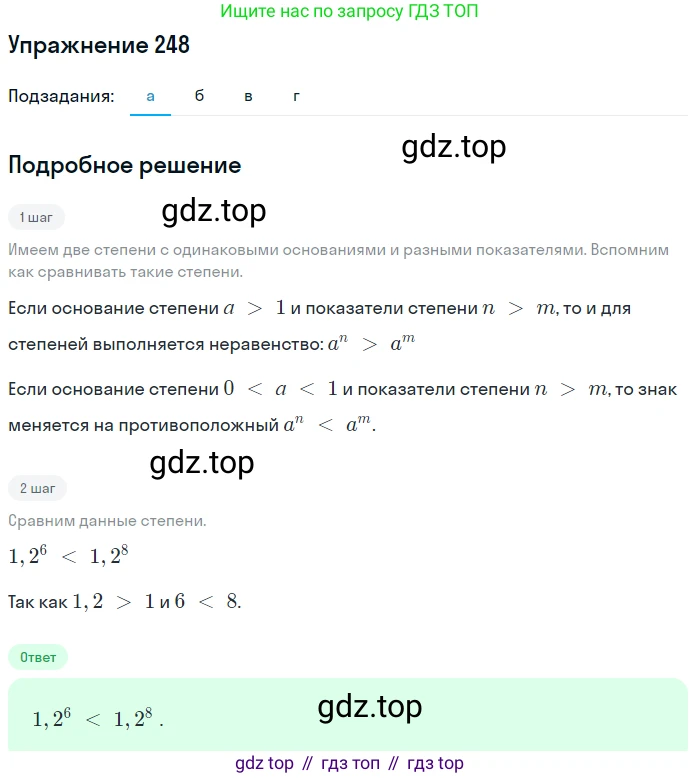Click the 'Сравним данные степени.' text
700x778 pixels.
point(107,521)
